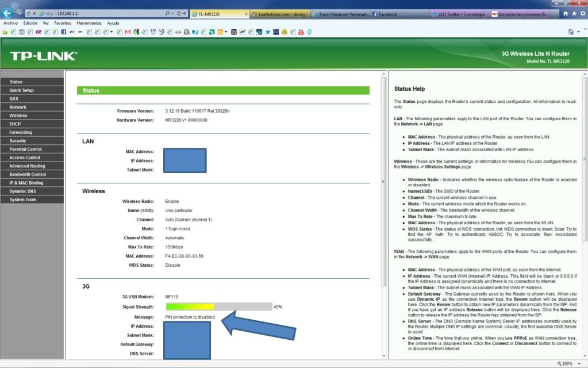Switch to the Twitter / Cronología tab
The width and height of the screenshot is (588, 368).
point(460,14)
